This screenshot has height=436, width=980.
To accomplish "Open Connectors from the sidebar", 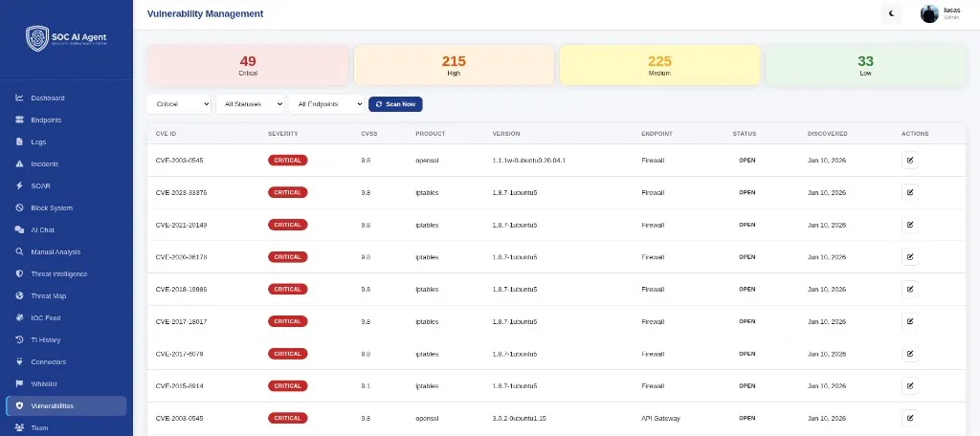I will pyautogui.click(x=66, y=361).
